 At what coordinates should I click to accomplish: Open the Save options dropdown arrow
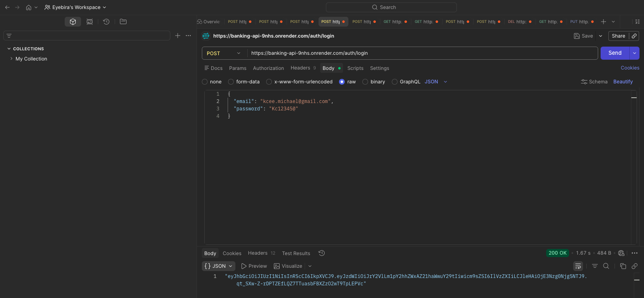(601, 36)
